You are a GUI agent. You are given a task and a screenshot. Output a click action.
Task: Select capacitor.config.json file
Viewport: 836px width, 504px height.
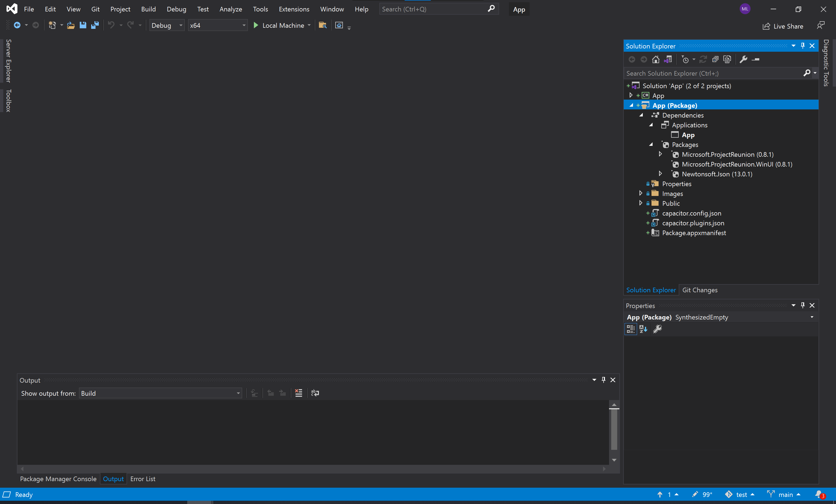(x=691, y=213)
